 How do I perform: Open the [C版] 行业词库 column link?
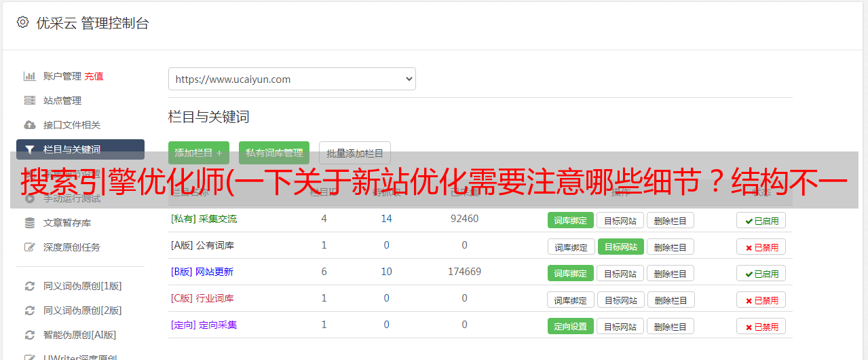point(202,298)
